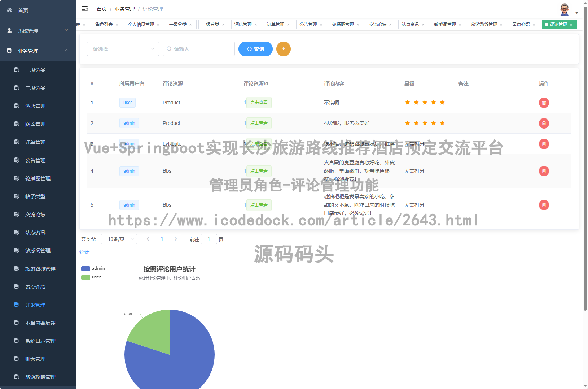Image resolution: width=588 pixels, height=389 pixels.
Task: Toggle the sidebar collapse hamburger icon
Action: pyautogui.click(x=84, y=9)
